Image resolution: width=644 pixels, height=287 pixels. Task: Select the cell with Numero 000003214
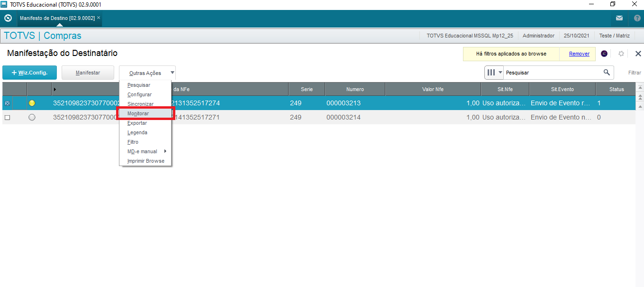(355, 117)
